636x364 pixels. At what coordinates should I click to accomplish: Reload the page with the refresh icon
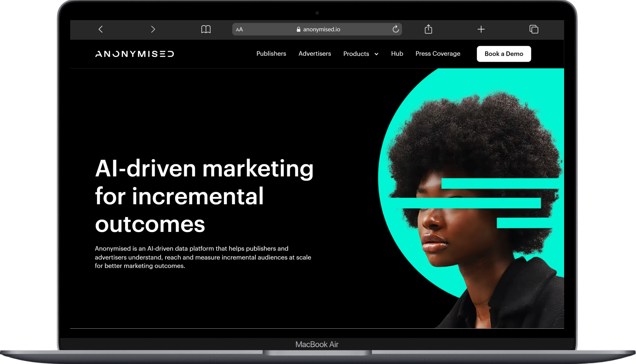tap(396, 29)
